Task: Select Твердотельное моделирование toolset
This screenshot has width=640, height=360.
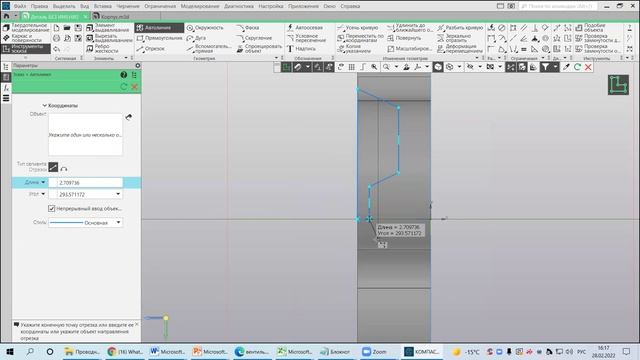Action: pos(26,28)
